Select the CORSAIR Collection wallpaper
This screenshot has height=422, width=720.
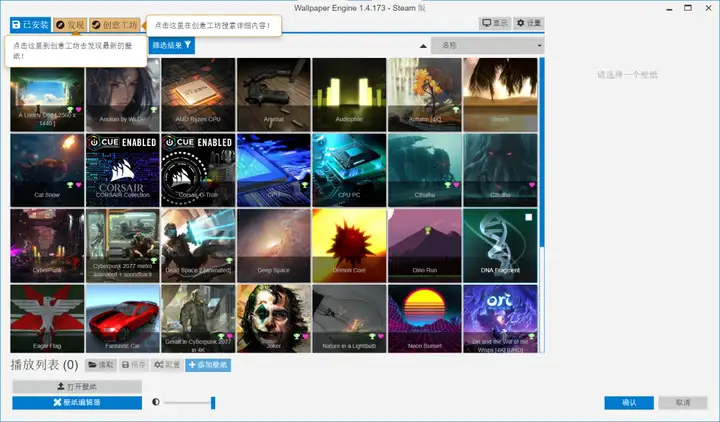(x=123, y=170)
